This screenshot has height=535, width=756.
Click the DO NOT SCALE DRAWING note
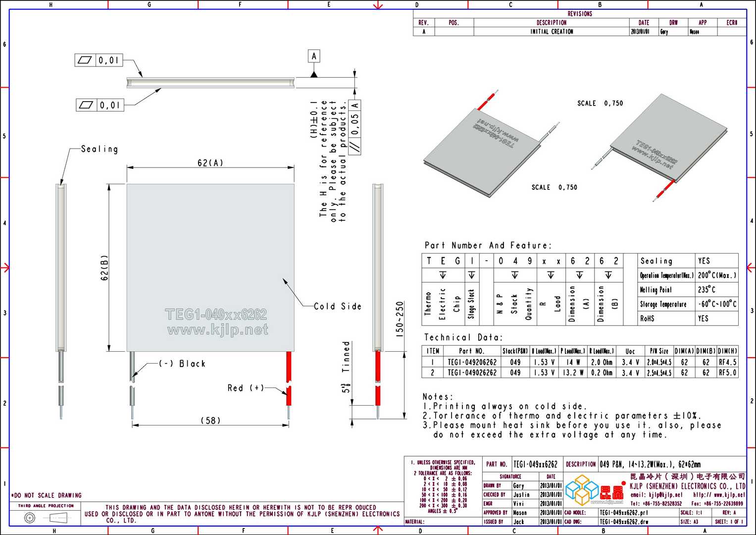point(46,495)
